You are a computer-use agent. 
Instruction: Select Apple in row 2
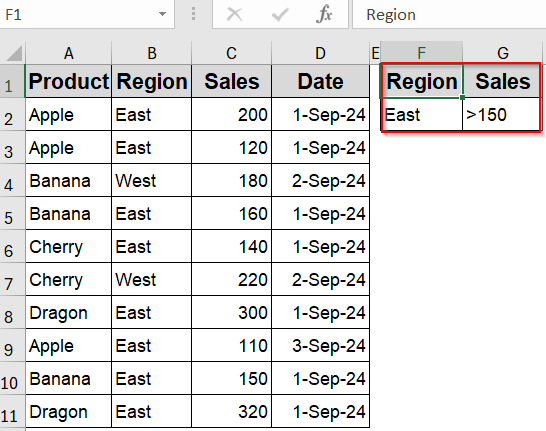click(x=69, y=114)
